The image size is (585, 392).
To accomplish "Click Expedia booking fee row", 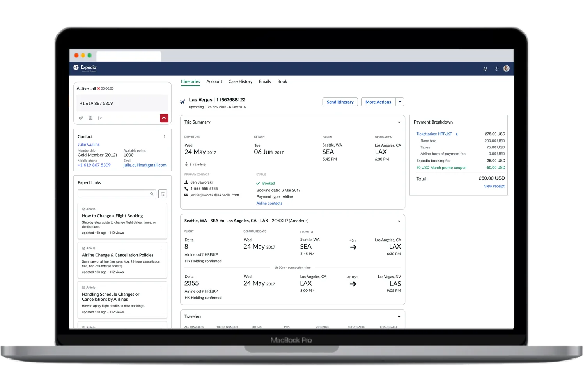I will (461, 161).
